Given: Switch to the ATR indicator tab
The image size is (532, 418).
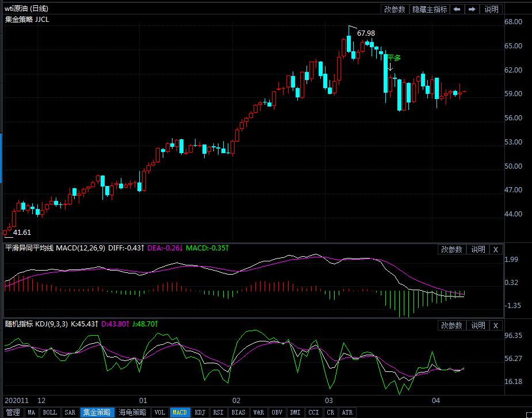Looking at the screenshot, I should pos(347,412).
